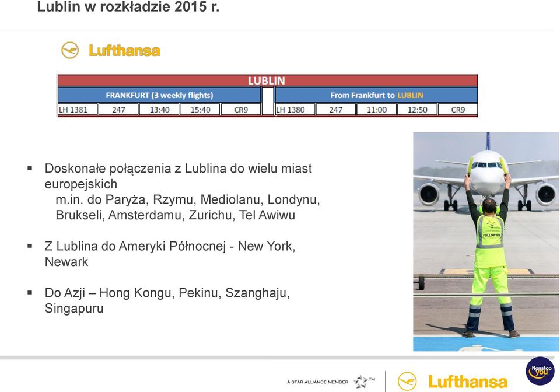
Task: Click the 'A STAR ALLIANCE MEMBER' text
Action: (x=317, y=382)
